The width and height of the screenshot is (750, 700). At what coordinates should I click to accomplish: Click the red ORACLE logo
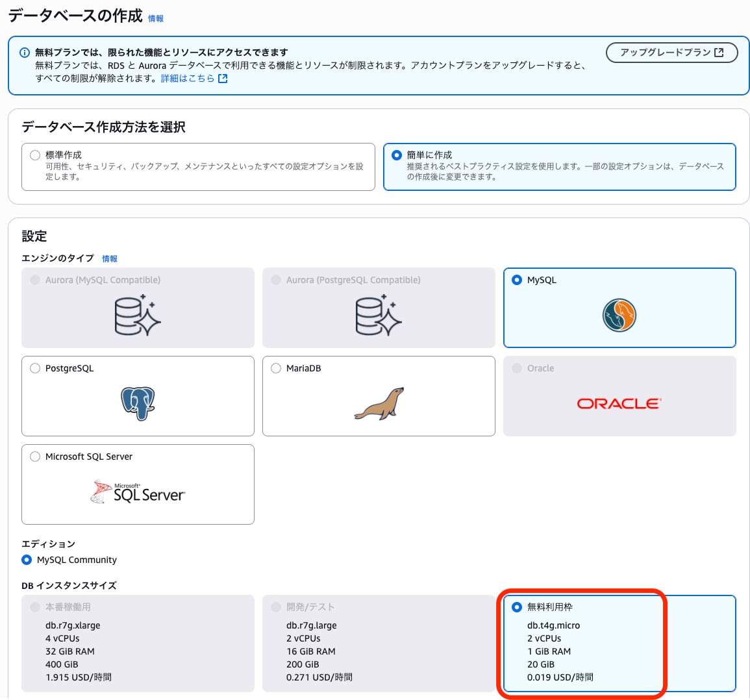pos(619,403)
